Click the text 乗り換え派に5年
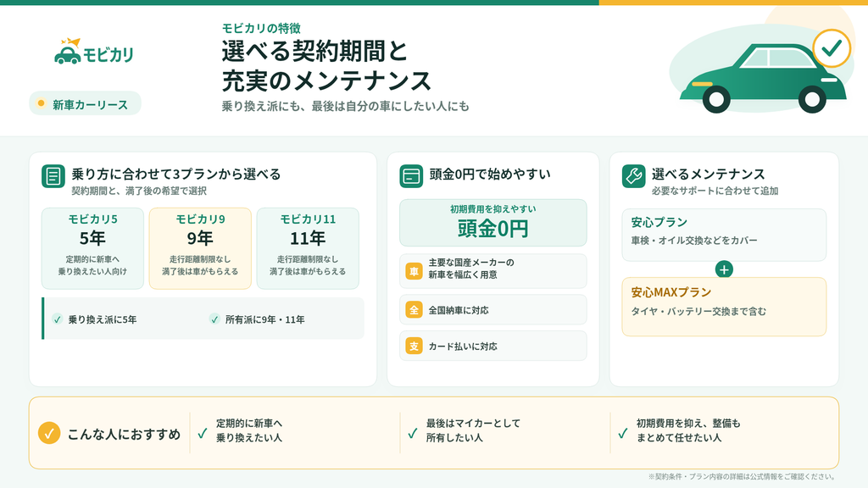868x488 pixels. click(x=103, y=319)
